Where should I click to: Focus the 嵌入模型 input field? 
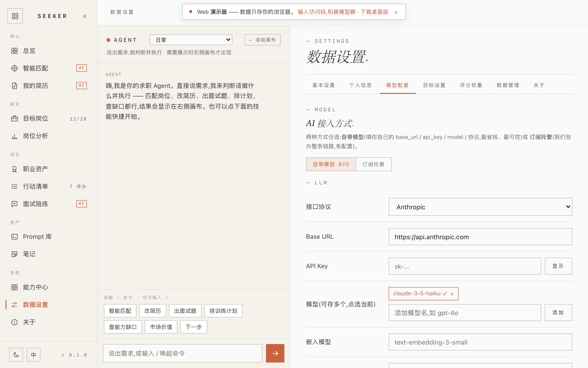[480, 342]
